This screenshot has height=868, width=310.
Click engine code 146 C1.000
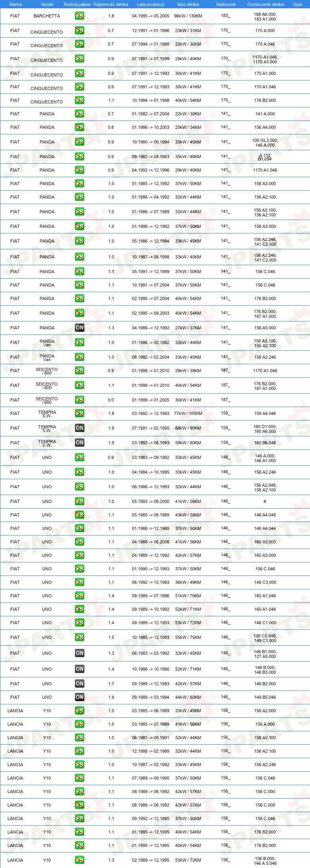click(265, 623)
